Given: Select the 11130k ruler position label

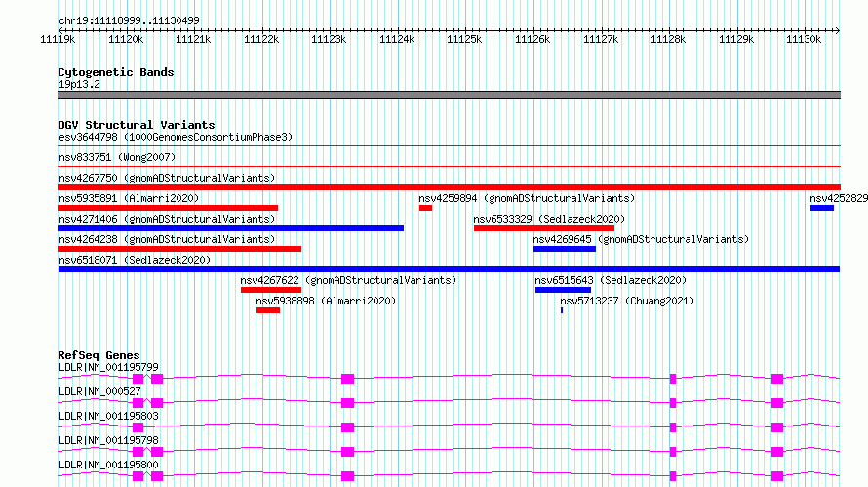Looking at the screenshot, I should (804, 39).
